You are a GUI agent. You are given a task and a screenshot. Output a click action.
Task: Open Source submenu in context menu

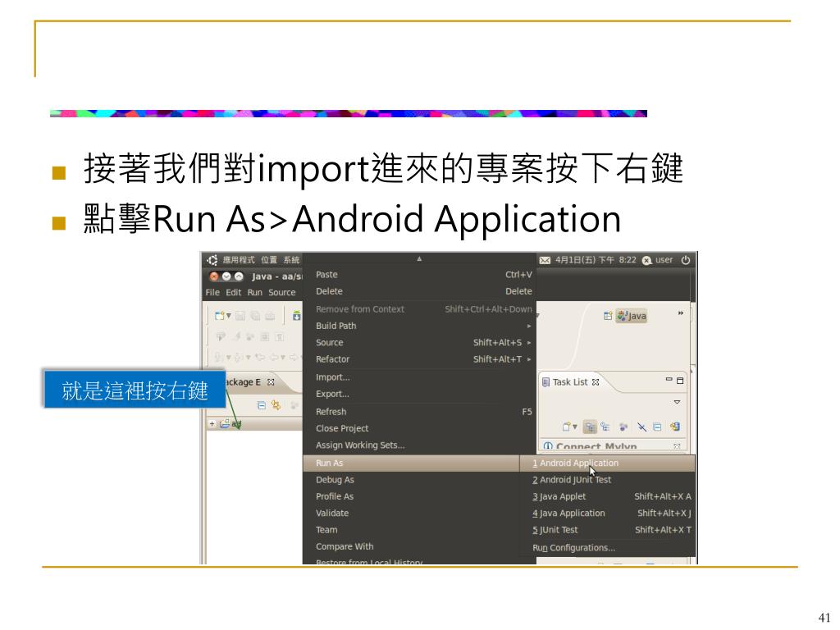419,342
